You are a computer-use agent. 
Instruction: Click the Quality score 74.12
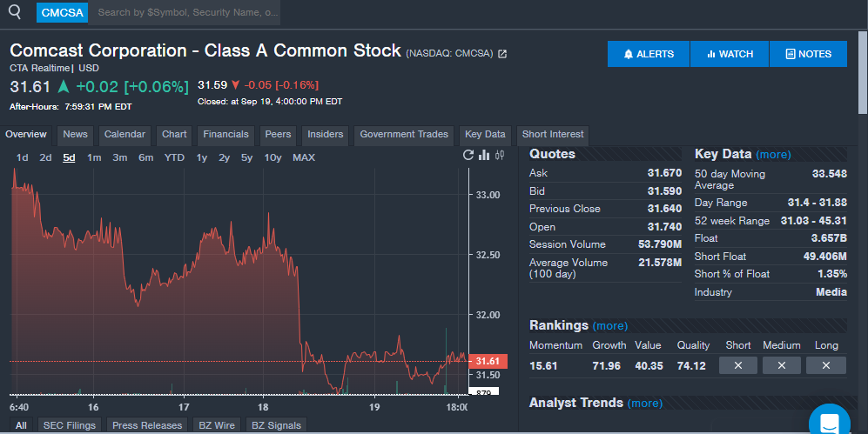691,366
